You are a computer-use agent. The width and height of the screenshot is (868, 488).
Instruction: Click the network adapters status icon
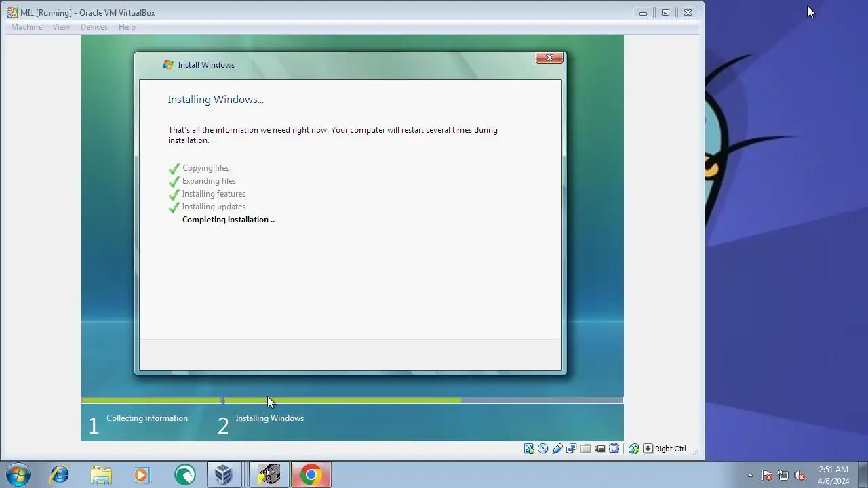pyautogui.click(x=572, y=449)
